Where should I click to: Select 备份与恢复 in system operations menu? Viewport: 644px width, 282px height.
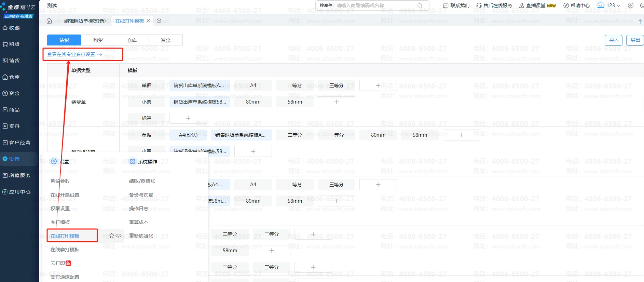(x=141, y=195)
